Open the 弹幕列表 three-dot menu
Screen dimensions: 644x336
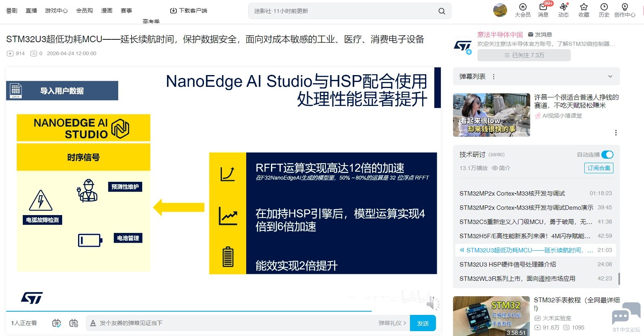[x=494, y=77]
